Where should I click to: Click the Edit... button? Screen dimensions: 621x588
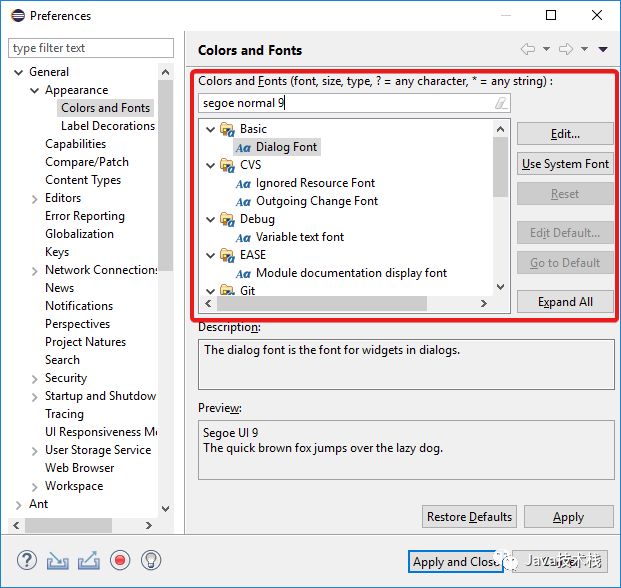565,134
